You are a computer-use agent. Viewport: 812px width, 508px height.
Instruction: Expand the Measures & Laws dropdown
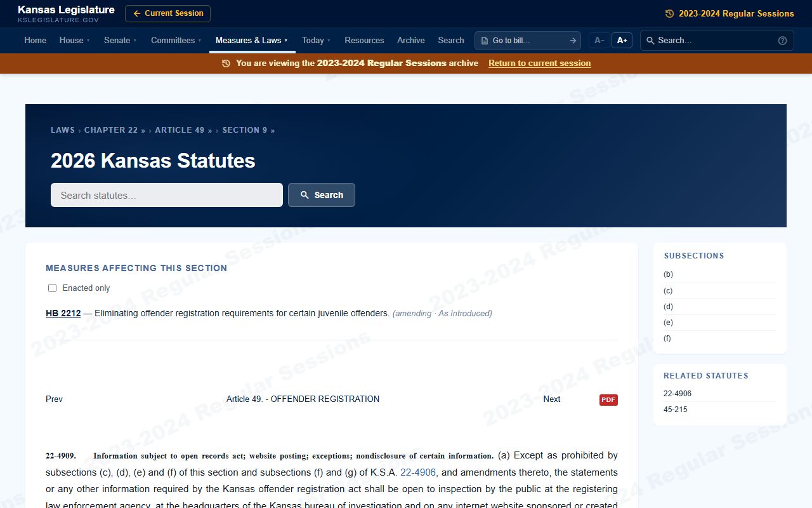coord(252,40)
